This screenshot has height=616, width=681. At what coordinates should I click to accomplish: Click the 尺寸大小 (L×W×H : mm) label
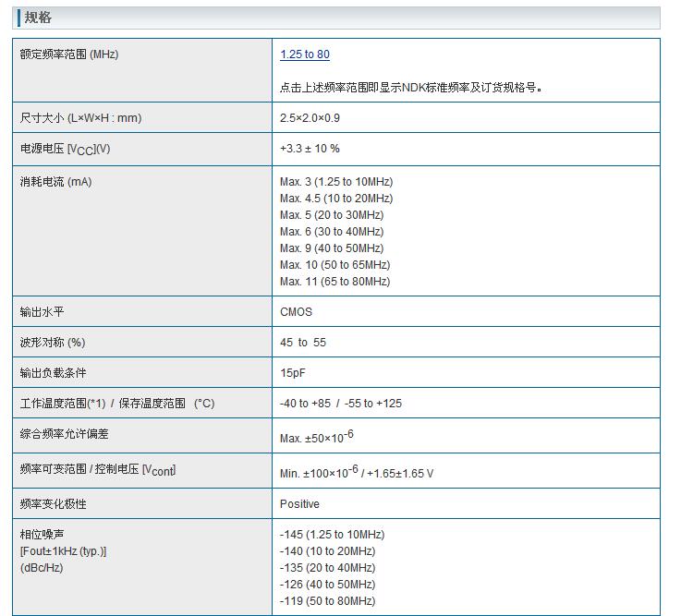pyautogui.click(x=80, y=118)
